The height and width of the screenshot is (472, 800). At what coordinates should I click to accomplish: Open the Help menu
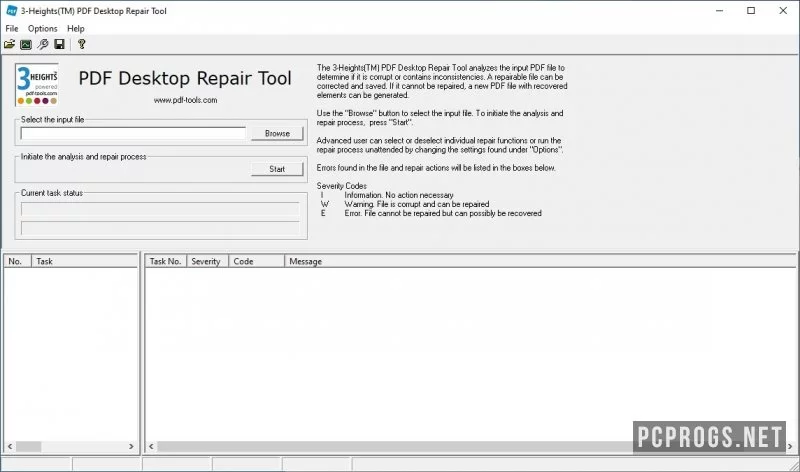pyautogui.click(x=76, y=29)
